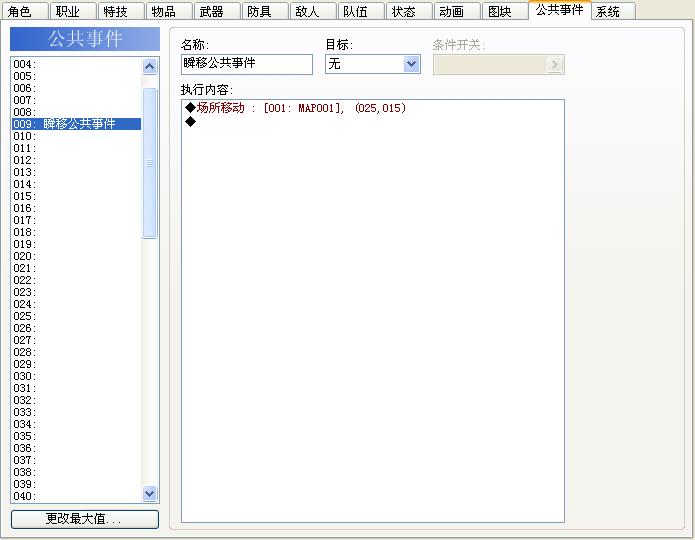695x540 pixels.
Task: Select list entry 030
Action: (76, 376)
